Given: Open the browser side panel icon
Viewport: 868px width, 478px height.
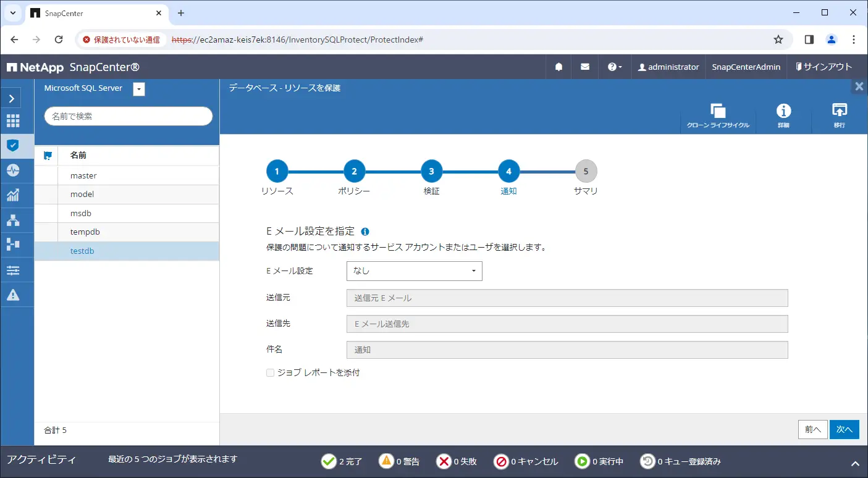Looking at the screenshot, I should pos(809,40).
